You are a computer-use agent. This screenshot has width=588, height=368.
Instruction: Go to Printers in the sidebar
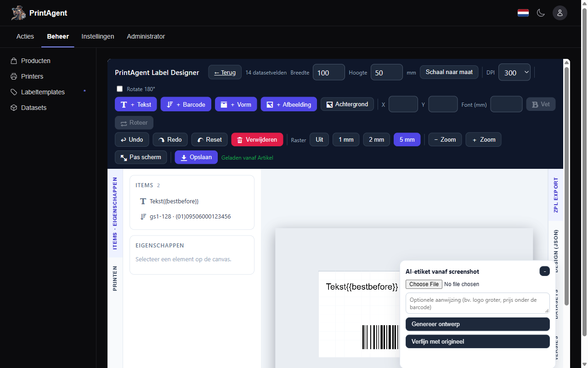tap(32, 76)
